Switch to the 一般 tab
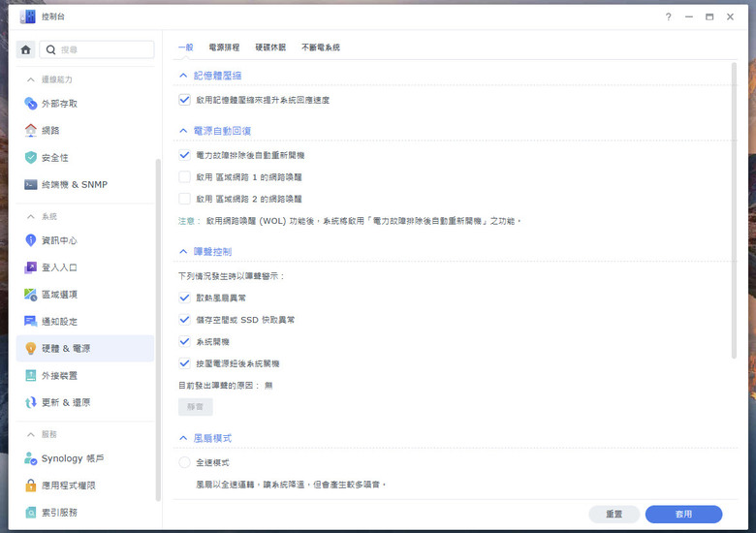 click(186, 47)
